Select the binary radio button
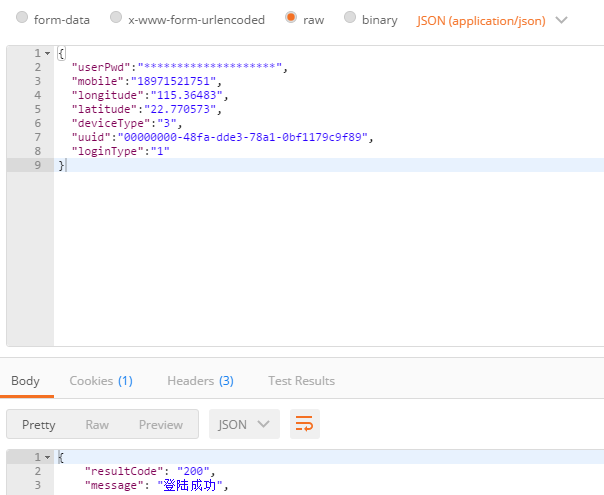Screen dimensions: 604x495 350,17
